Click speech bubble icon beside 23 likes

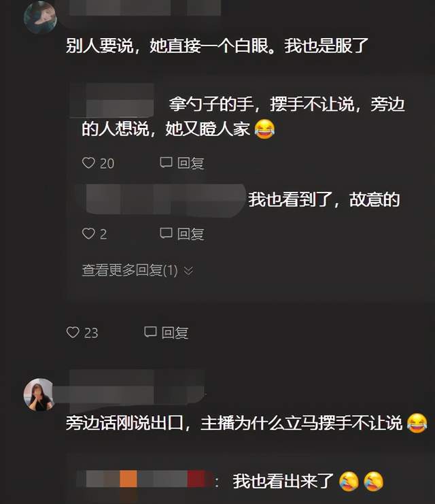click(150, 332)
